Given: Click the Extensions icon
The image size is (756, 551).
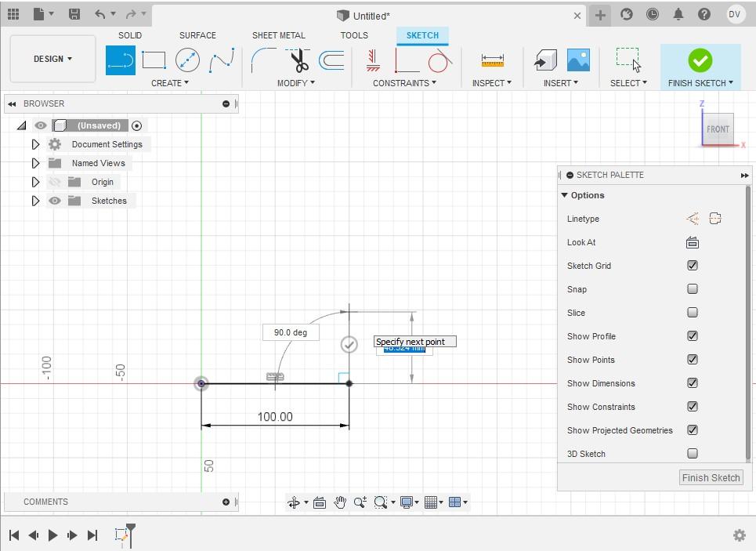Looking at the screenshot, I should click(x=626, y=14).
